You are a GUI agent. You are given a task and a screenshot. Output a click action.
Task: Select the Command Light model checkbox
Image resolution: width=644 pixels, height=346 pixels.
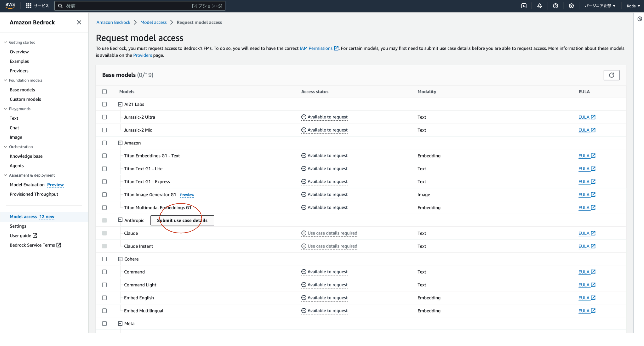[104, 285]
